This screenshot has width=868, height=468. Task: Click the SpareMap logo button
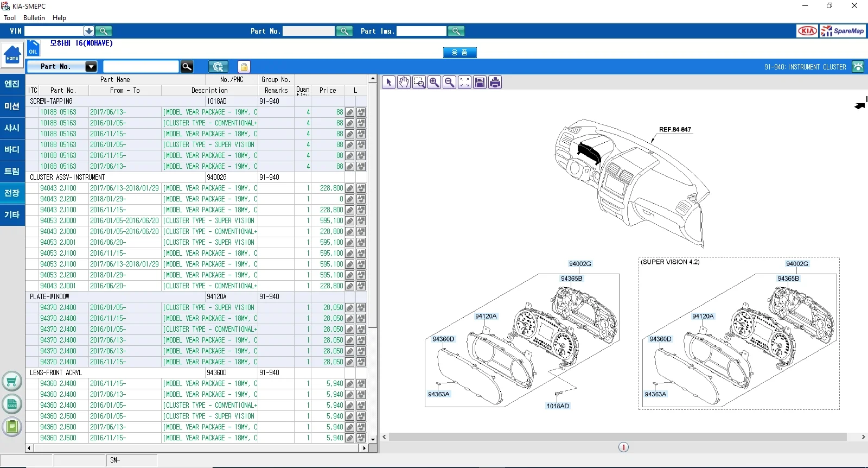pyautogui.click(x=843, y=31)
